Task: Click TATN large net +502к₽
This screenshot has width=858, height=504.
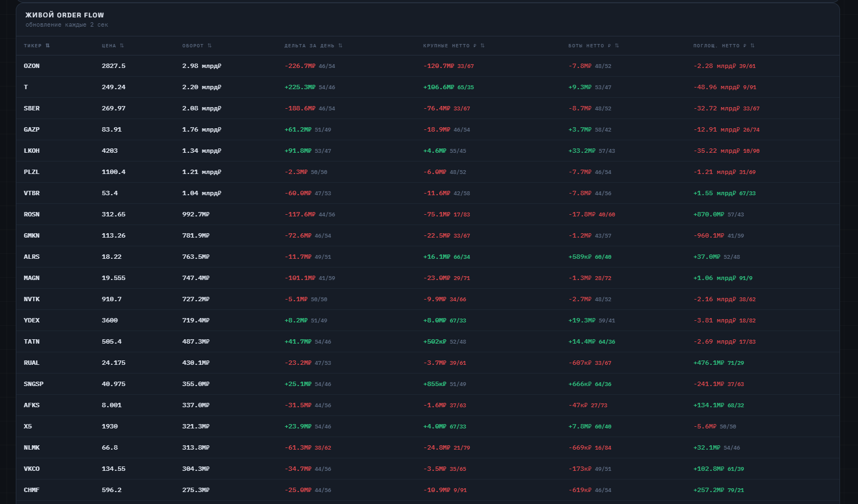Action: (x=435, y=341)
